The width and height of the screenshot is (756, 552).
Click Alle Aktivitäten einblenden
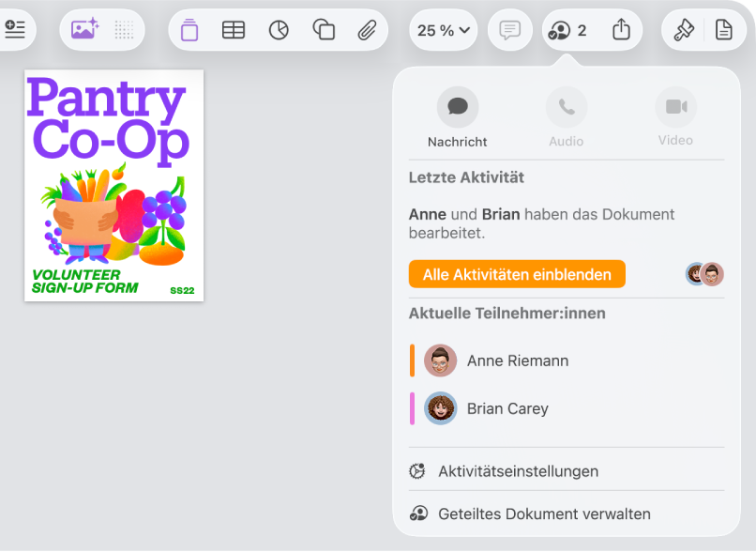[x=517, y=274]
